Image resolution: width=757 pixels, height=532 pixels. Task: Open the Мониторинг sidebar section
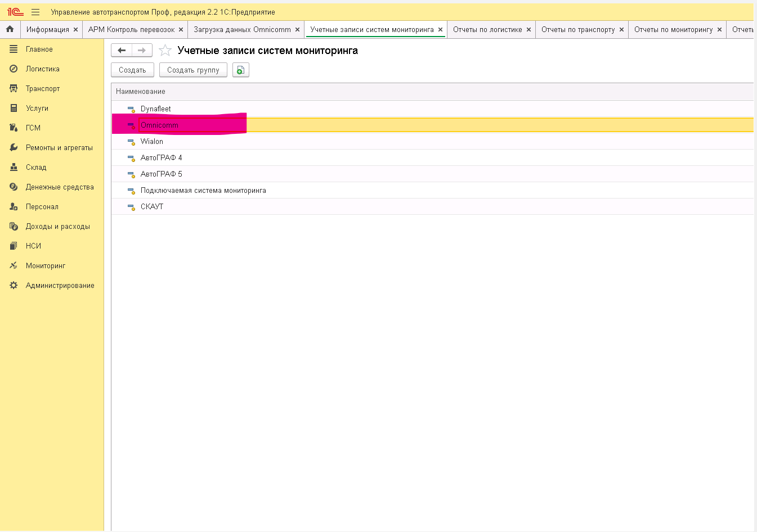(46, 266)
